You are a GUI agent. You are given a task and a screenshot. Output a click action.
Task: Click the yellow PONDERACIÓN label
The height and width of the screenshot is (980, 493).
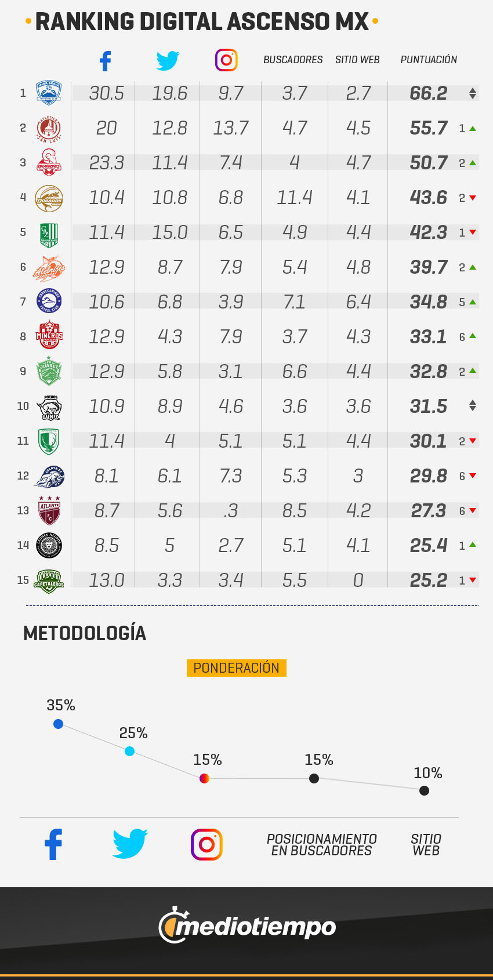236,668
